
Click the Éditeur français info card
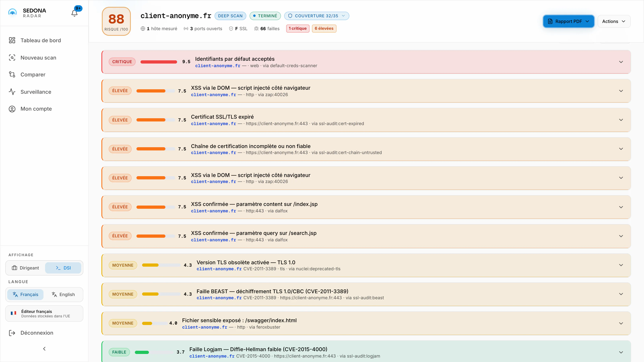click(x=44, y=313)
